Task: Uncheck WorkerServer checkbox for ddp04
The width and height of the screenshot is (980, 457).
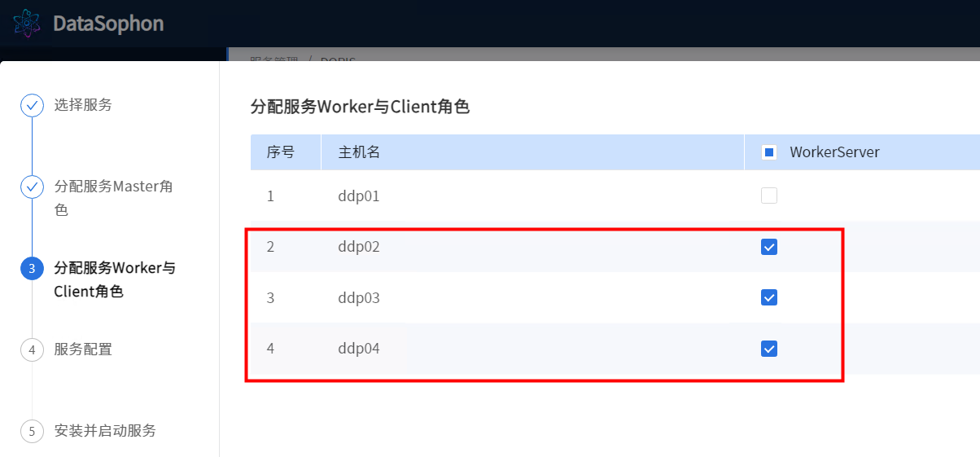Action: [x=769, y=349]
